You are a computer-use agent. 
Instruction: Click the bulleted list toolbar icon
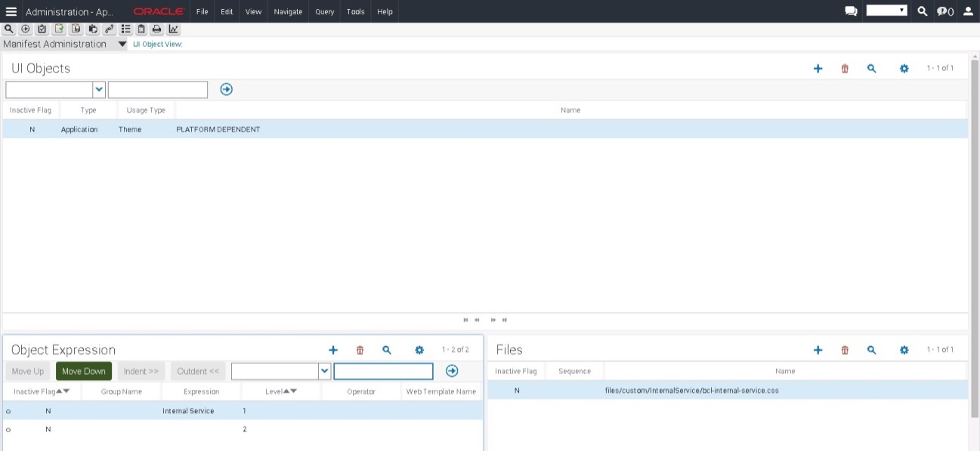click(125, 29)
